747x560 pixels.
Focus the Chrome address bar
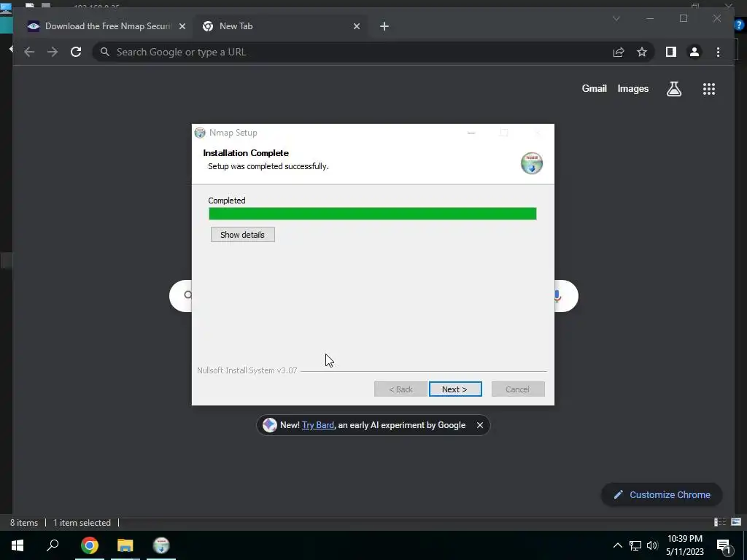[x=352, y=52]
